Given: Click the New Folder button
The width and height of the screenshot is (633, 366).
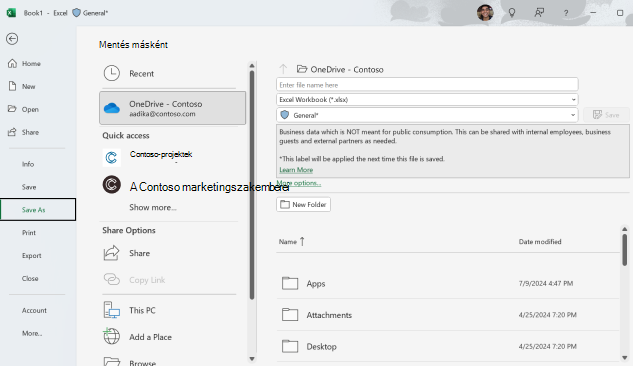Looking at the screenshot, I should pos(304,205).
